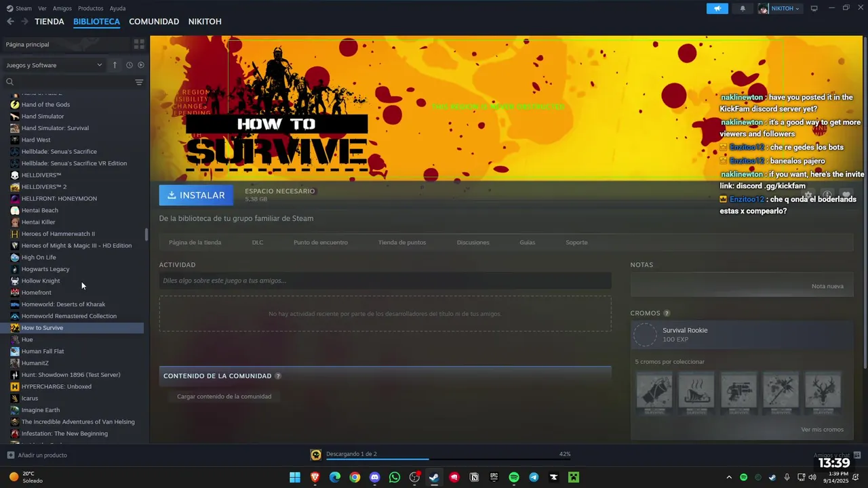
Task: Open the Juegos y Software dropdown
Action: [x=54, y=65]
